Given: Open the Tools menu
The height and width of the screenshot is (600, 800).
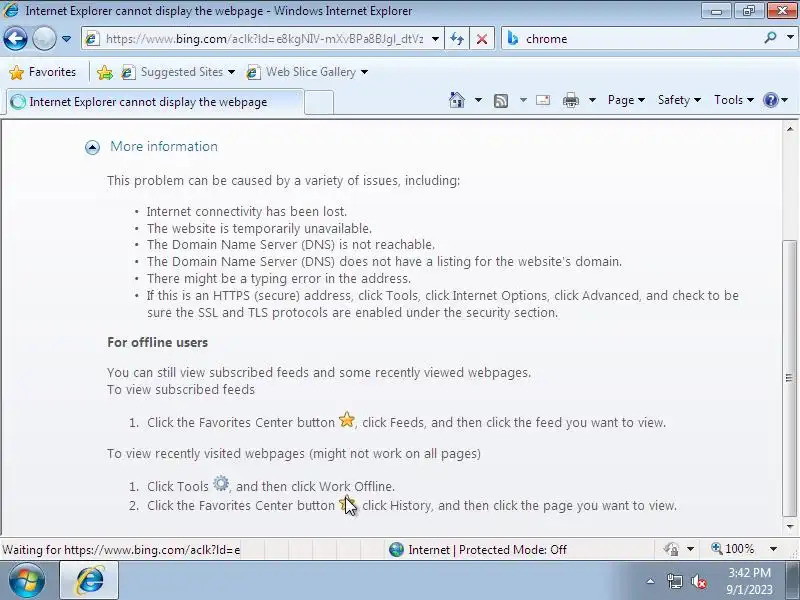Looking at the screenshot, I should pos(734,100).
